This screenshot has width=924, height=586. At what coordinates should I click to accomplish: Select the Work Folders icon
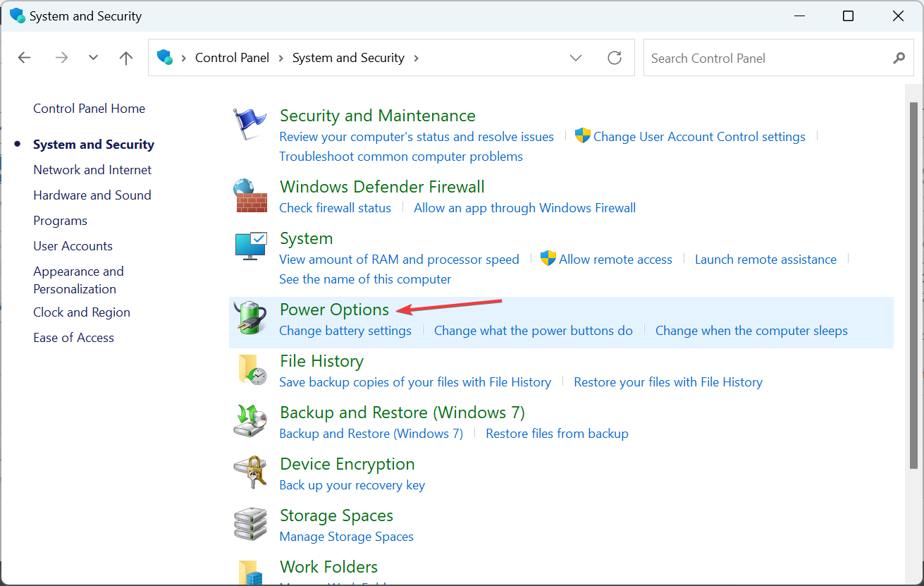pyautogui.click(x=250, y=573)
